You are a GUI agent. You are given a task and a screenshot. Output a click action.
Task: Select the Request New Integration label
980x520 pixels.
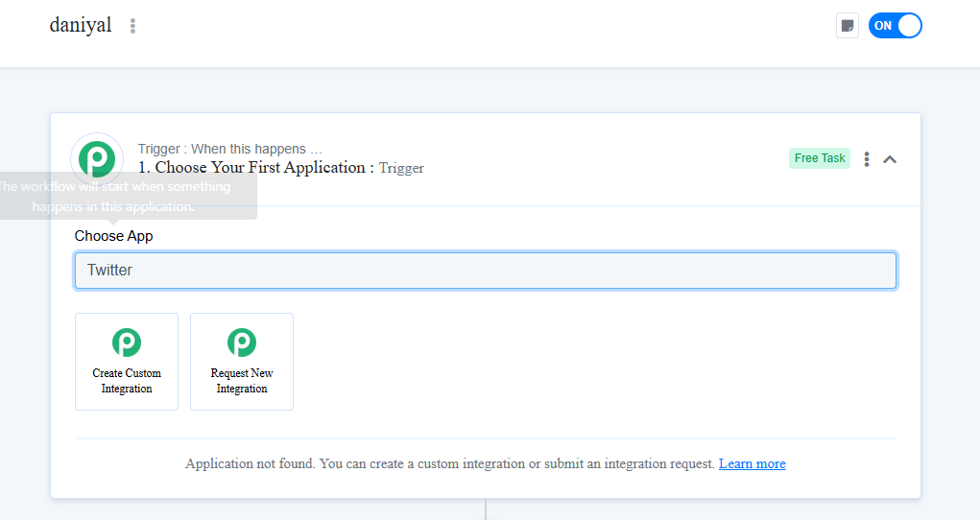(242, 381)
